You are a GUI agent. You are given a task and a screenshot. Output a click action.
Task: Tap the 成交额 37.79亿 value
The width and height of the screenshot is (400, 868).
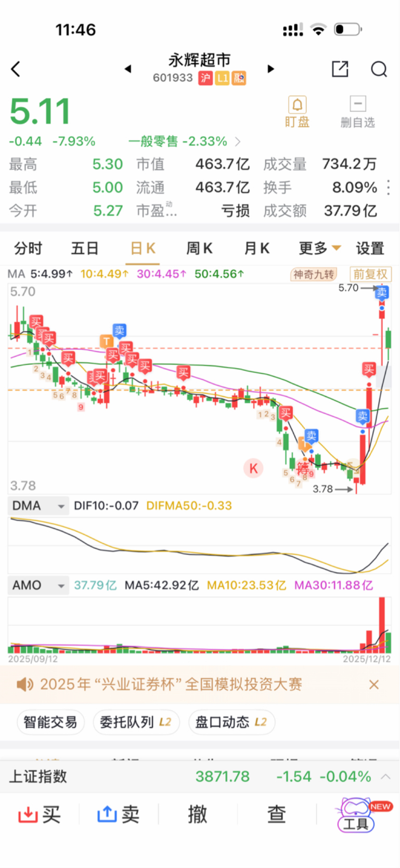coord(351,211)
